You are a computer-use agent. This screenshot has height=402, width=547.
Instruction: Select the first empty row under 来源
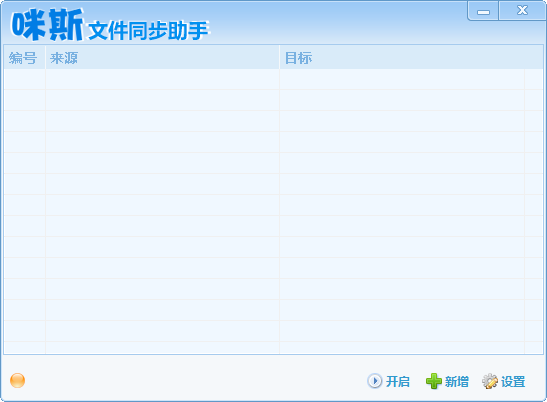point(162,80)
